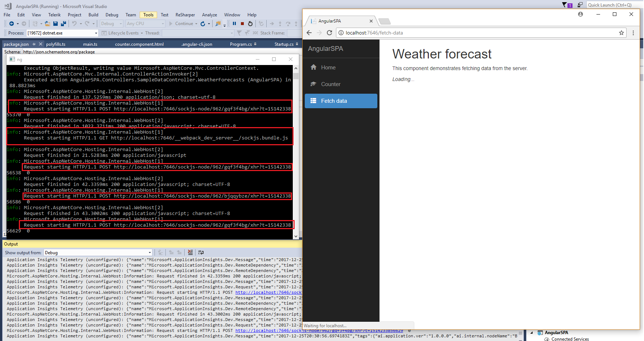The width and height of the screenshot is (644, 341).
Task: Click Step Out arrow icon
Action: pos(296,24)
